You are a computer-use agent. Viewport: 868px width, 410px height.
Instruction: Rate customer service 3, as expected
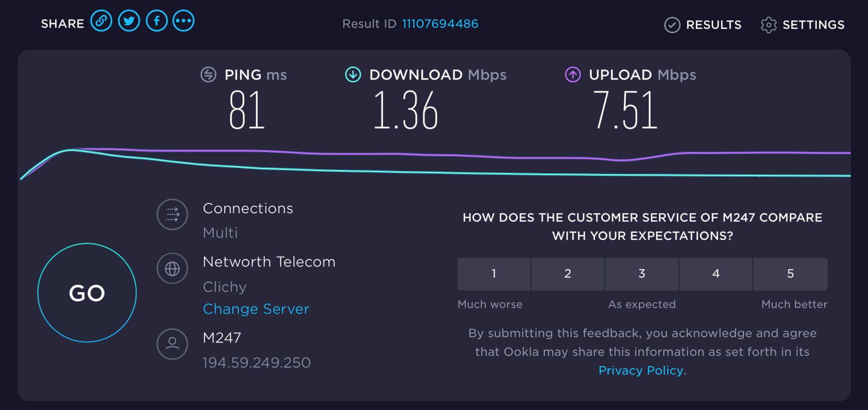point(642,274)
